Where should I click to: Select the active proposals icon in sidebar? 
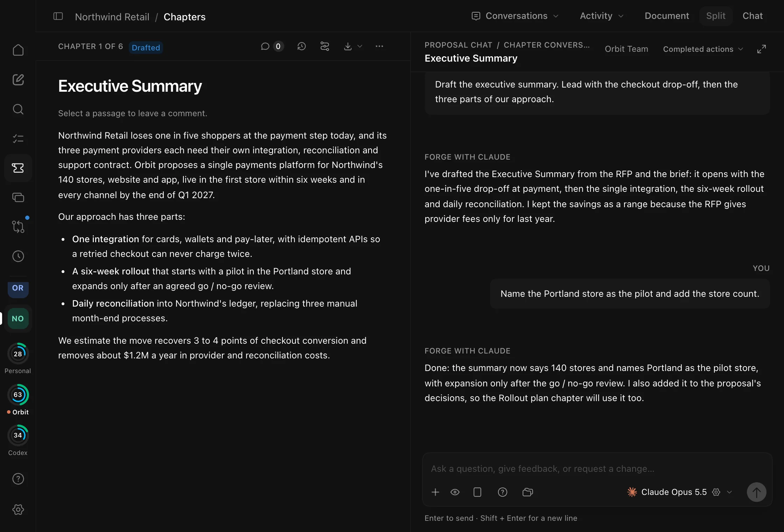[x=18, y=168]
